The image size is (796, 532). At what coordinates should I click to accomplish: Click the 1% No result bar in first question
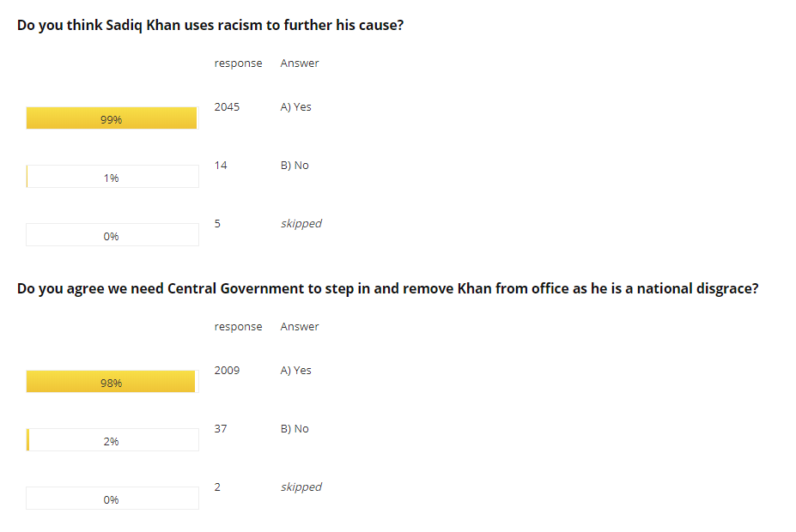[x=112, y=176]
